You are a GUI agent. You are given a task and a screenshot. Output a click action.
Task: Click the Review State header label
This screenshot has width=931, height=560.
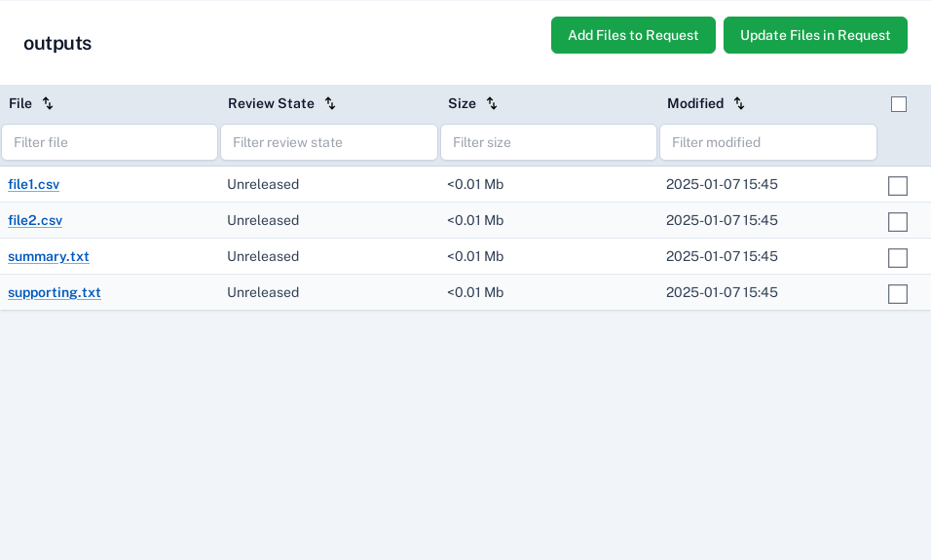[x=271, y=103]
